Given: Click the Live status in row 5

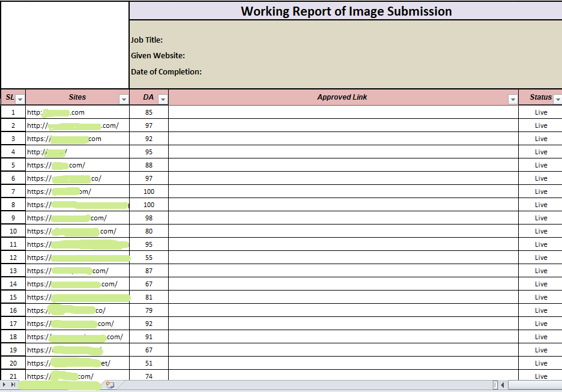Looking at the screenshot, I should pos(540,165).
